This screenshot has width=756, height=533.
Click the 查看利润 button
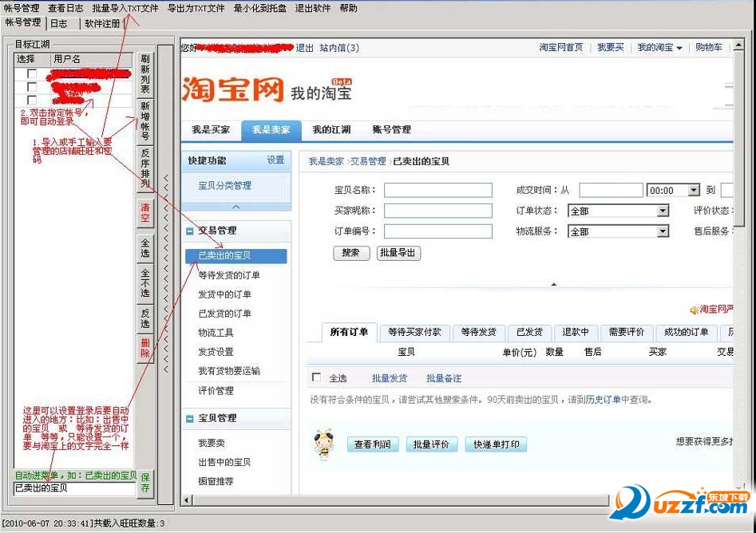click(372, 444)
